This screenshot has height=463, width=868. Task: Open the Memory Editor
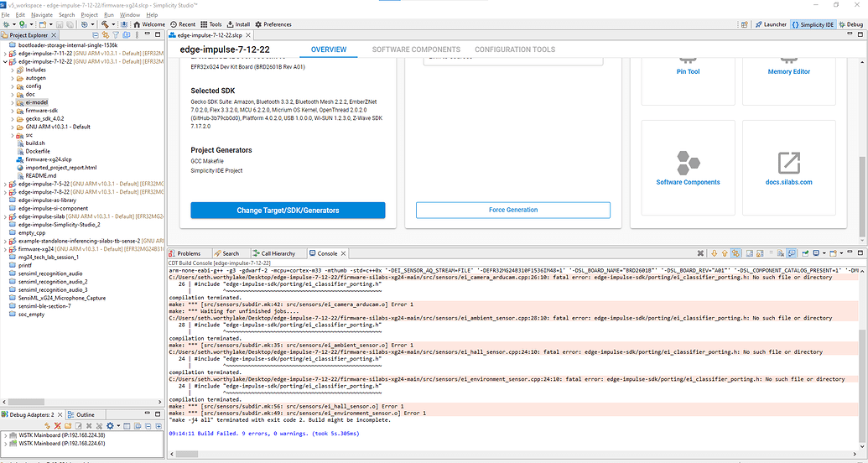789,71
